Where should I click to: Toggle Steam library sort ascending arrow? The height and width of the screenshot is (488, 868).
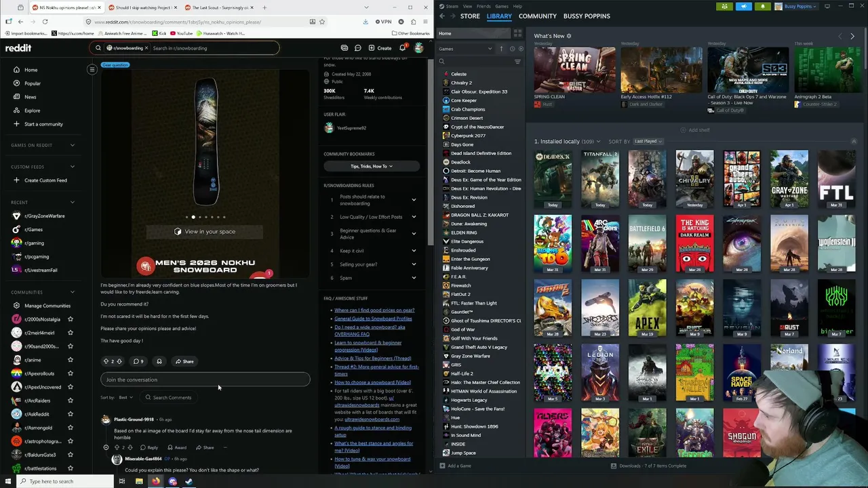pyautogui.click(x=502, y=49)
